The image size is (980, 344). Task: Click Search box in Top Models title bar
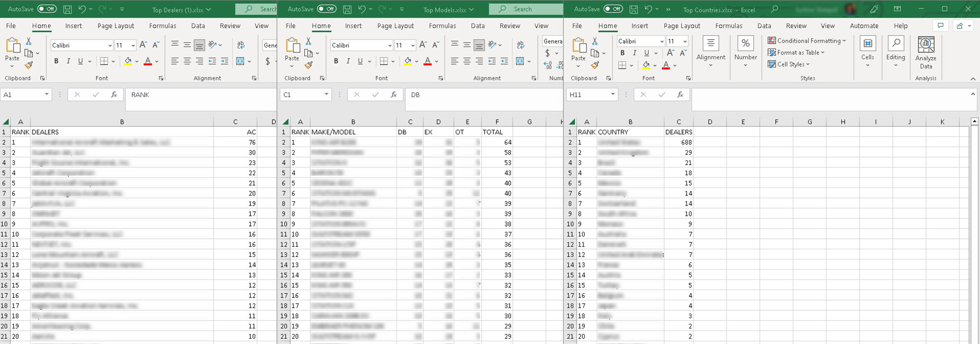click(526, 9)
